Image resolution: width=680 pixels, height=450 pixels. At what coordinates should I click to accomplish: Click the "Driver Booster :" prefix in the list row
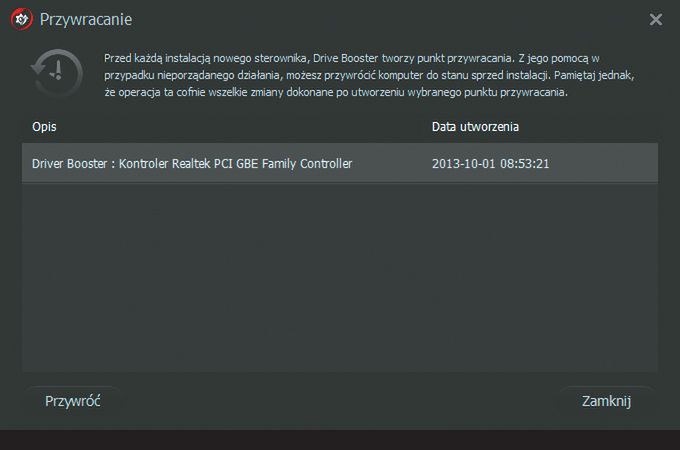(70, 163)
